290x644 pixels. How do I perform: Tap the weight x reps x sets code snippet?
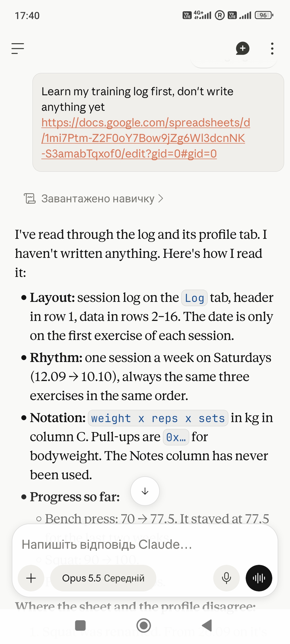pyautogui.click(x=158, y=418)
